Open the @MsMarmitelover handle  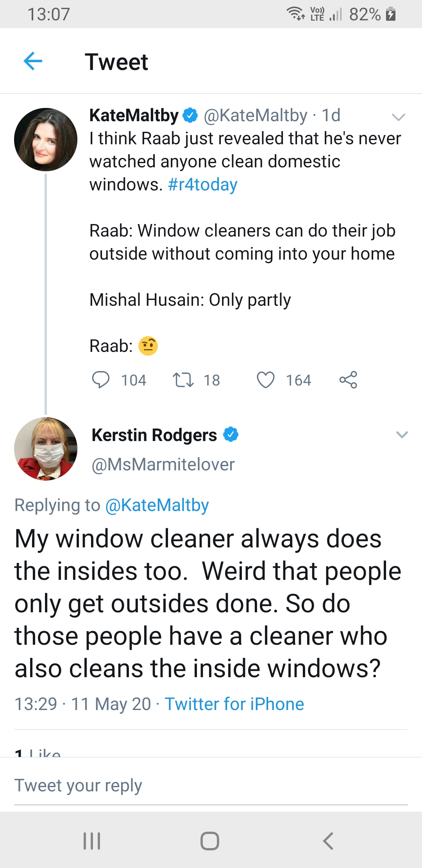coord(163,464)
